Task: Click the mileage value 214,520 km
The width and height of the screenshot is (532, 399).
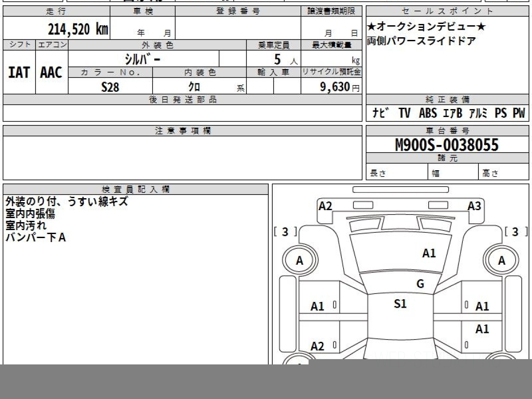Action: [x=78, y=29]
